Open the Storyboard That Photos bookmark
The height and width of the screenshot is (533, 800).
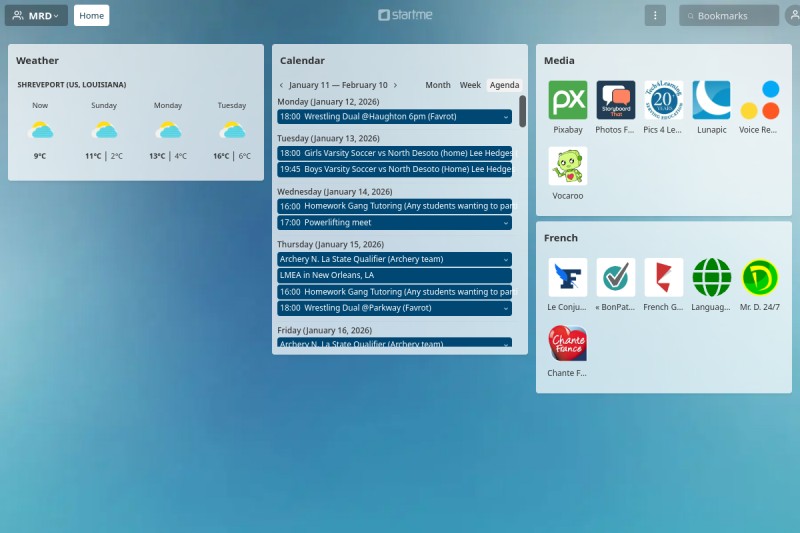click(x=616, y=100)
